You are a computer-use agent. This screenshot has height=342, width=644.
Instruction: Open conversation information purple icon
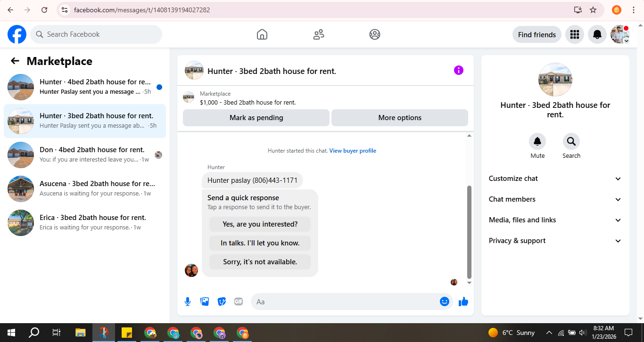click(459, 70)
